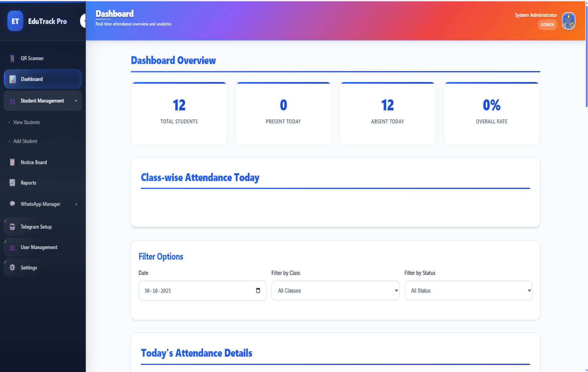
Task: Open the Notice Board
Action: [34, 162]
